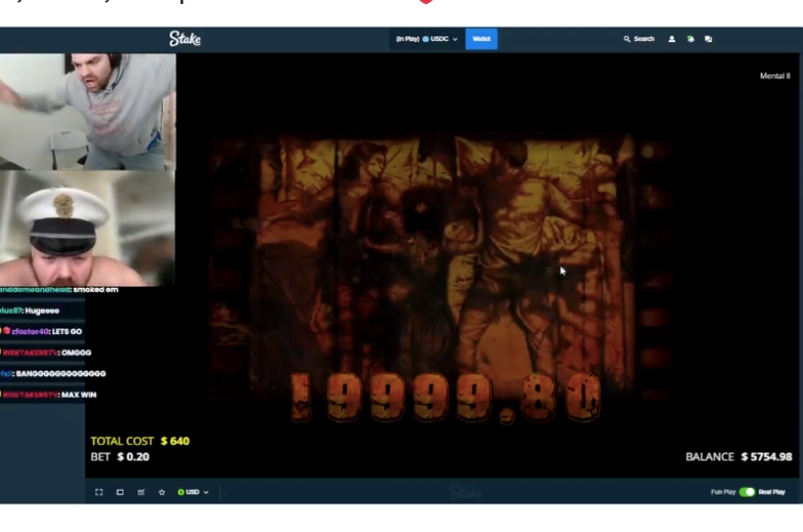The height and width of the screenshot is (532, 803).
Task: Click the Fun Play label
Action: (x=724, y=492)
